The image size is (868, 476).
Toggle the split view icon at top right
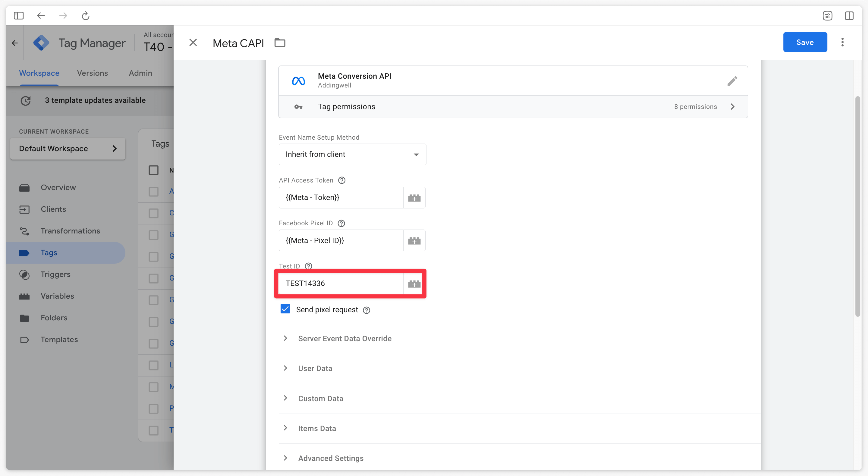pyautogui.click(x=849, y=15)
